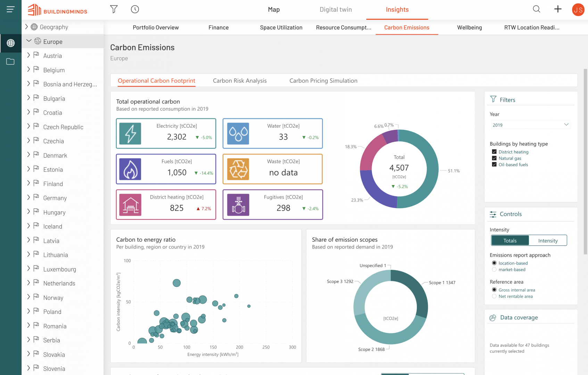Click the search magnifier icon
Screen dimensions: 588x375
coord(537,9)
